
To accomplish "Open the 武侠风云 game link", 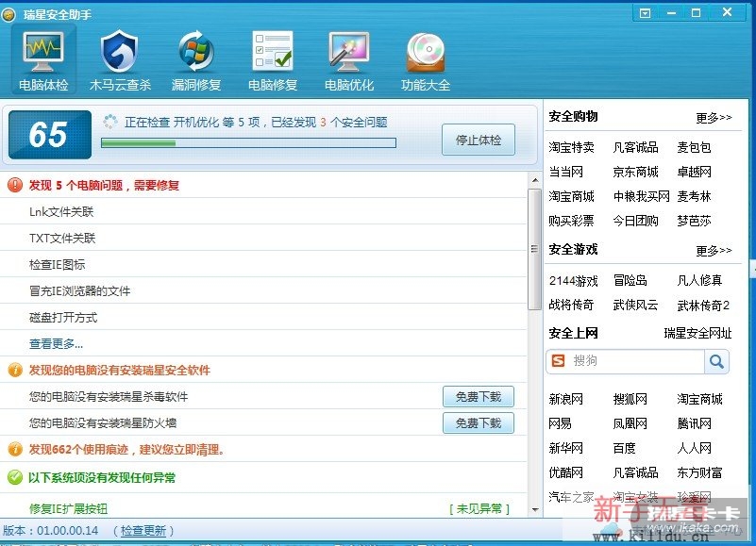I will click(x=635, y=305).
